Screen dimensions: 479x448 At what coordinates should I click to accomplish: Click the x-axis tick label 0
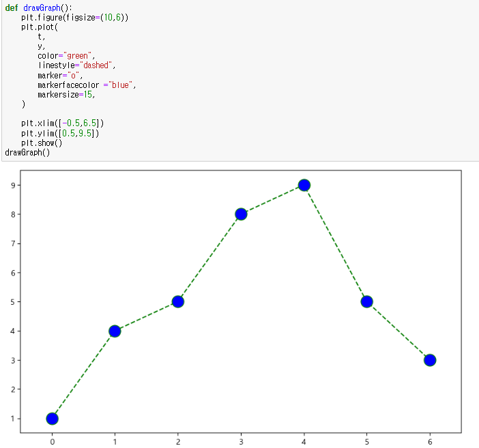point(53,442)
